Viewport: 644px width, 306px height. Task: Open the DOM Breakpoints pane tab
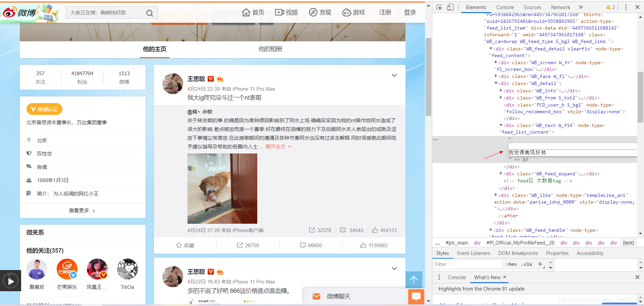click(x=518, y=253)
